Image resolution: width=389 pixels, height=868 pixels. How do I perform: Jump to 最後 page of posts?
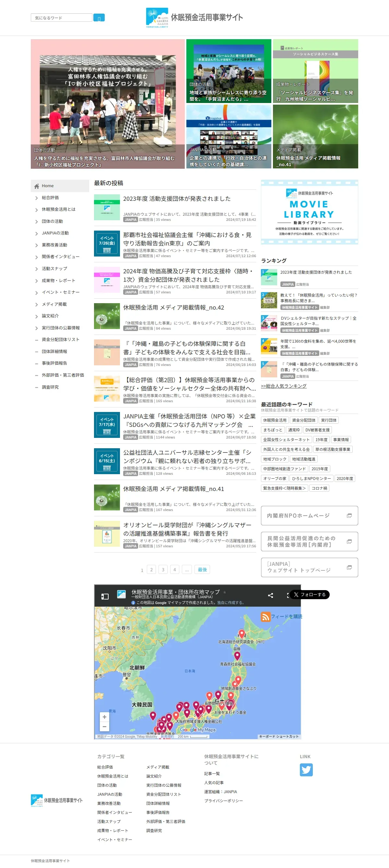click(x=202, y=570)
